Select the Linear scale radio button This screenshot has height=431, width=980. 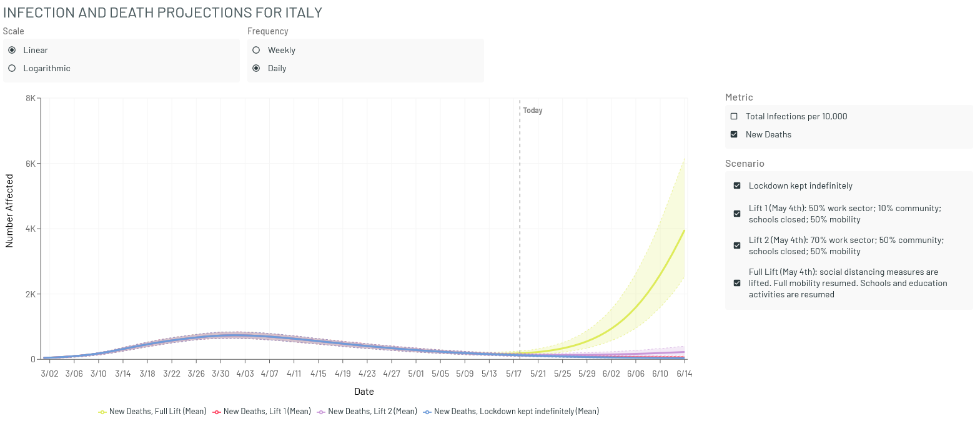click(12, 50)
